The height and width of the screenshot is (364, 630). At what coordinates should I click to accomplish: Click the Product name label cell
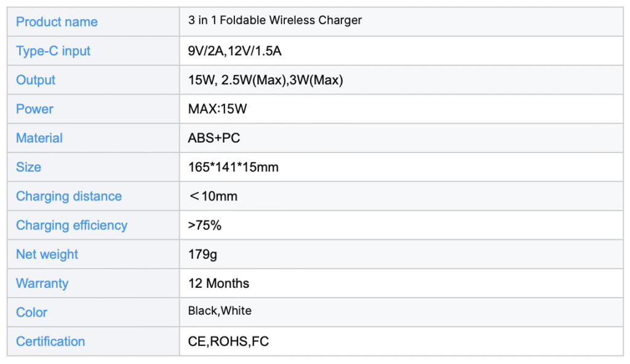[57, 22]
